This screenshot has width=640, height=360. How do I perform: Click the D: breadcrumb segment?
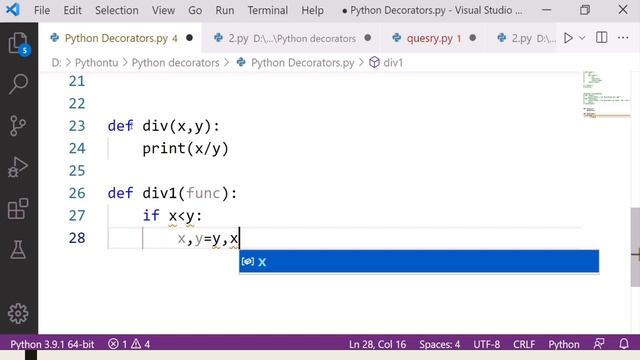[56, 63]
